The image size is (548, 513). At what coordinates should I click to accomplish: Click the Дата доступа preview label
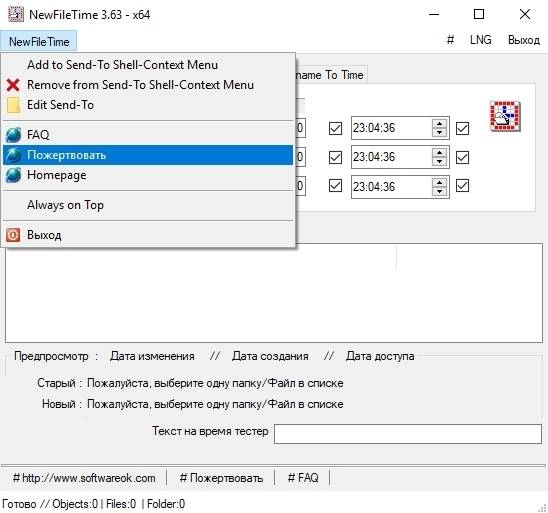(380, 356)
